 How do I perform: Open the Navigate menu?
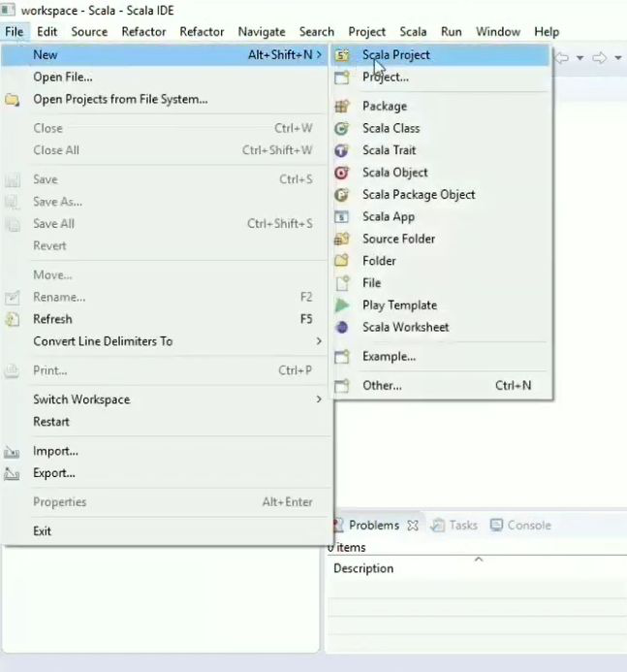(262, 32)
